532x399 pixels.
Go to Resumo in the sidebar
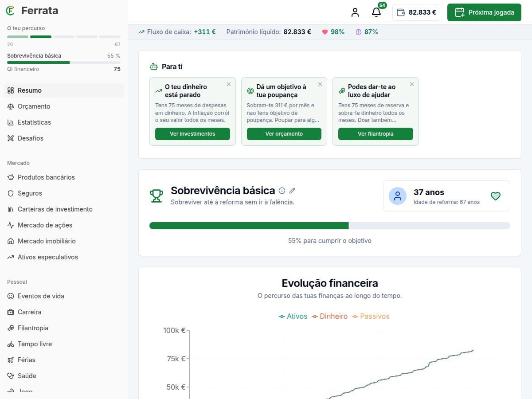(x=64, y=90)
